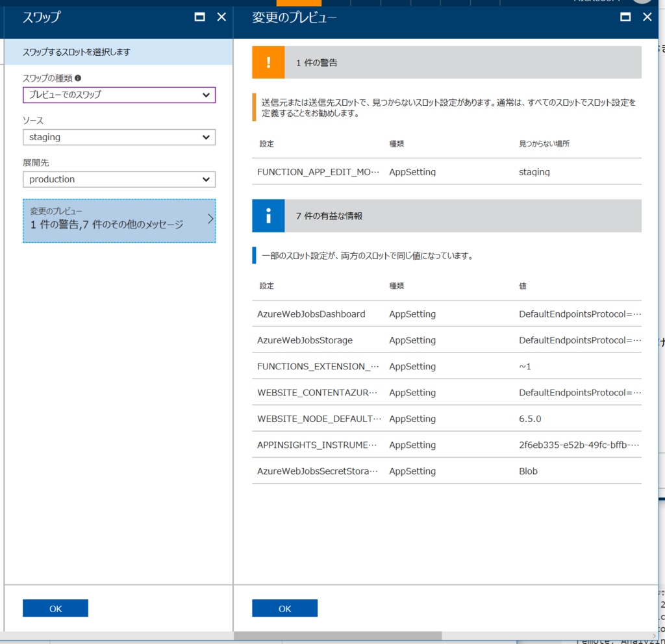Open the ソース staging dropdown
The image size is (665, 644).
119,138
